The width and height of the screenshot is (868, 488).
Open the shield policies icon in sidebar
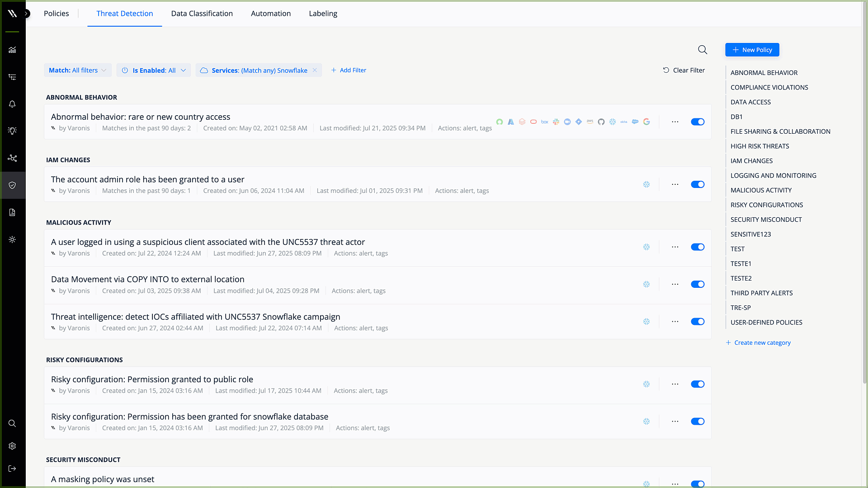(x=12, y=185)
